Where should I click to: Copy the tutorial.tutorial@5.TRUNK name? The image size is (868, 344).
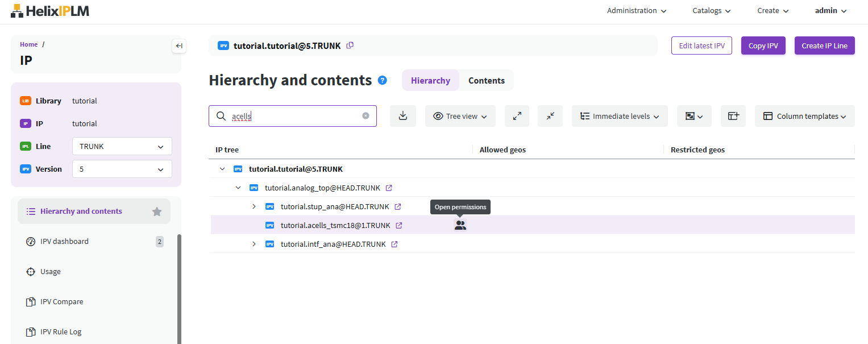pyautogui.click(x=350, y=45)
